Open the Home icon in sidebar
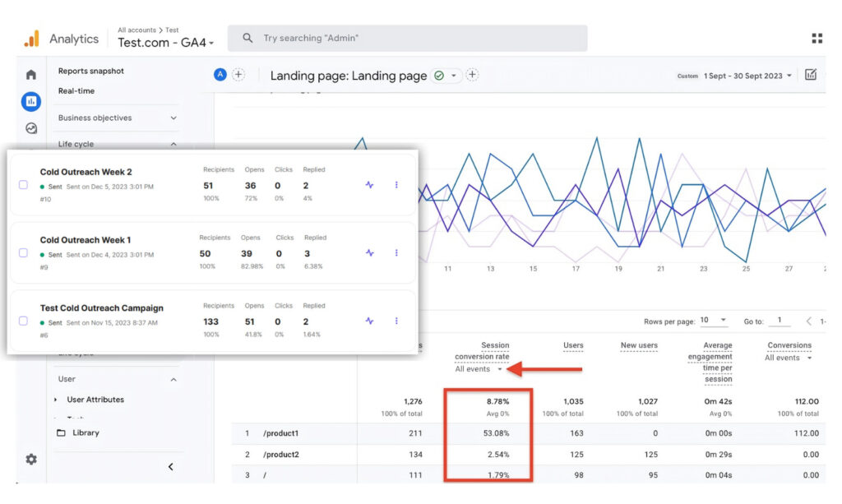This screenshot has width=842, height=504. pyautogui.click(x=31, y=75)
